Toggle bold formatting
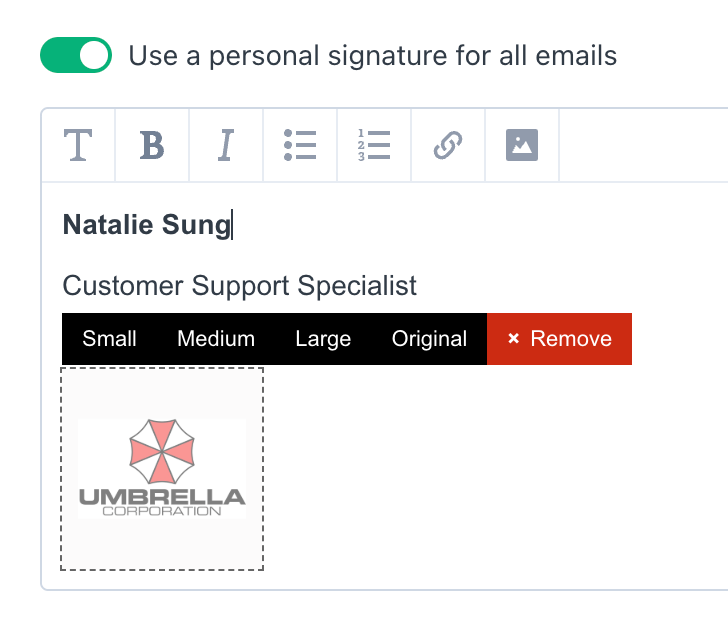 pos(152,145)
